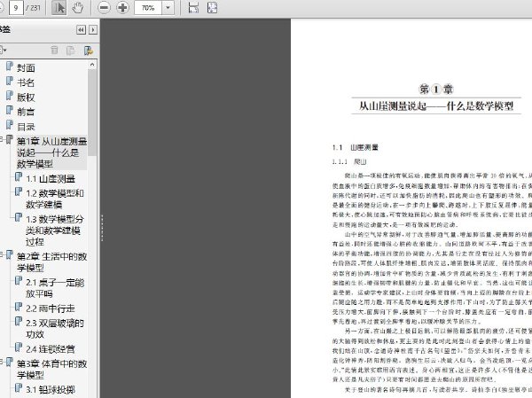The width and height of the screenshot is (532, 398).
Task: Click the subsection heading 1.1.1 爬山 in document
Action: click(x=349, y=162)
